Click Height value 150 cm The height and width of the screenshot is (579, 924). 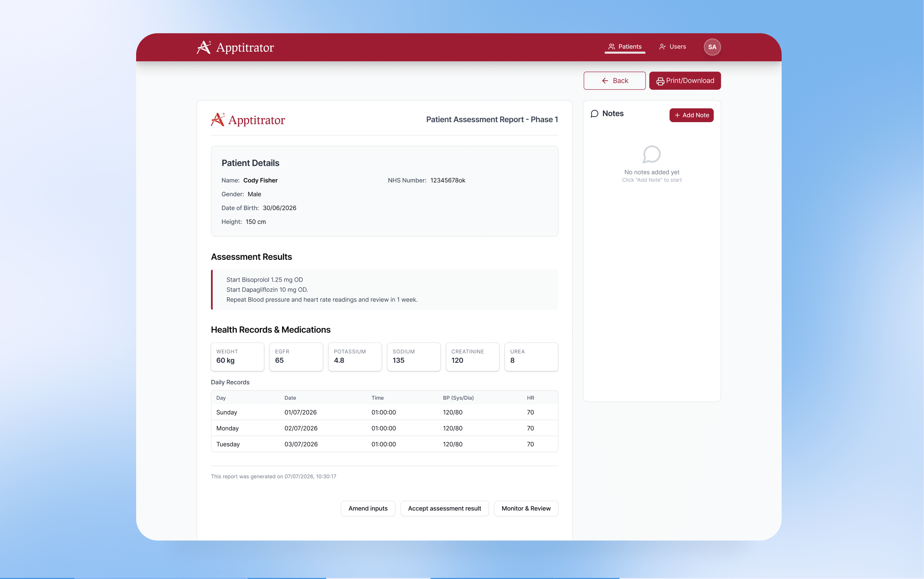coord(255,222)
